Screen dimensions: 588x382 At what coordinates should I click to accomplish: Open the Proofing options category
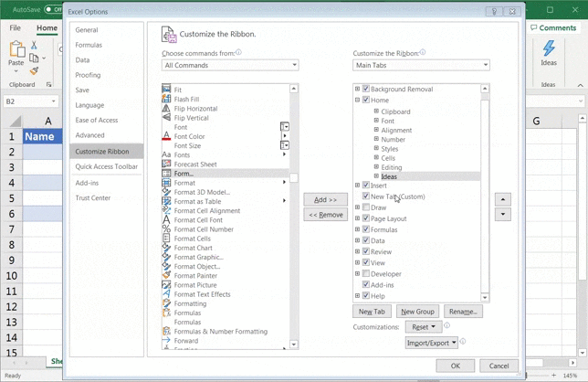coord(88,75)
